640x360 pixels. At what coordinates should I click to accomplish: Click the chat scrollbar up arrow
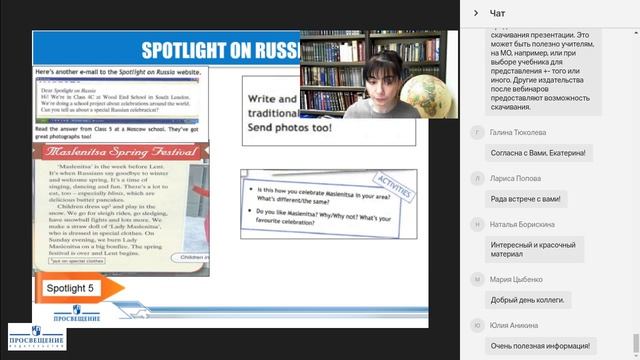click(636, 33)
